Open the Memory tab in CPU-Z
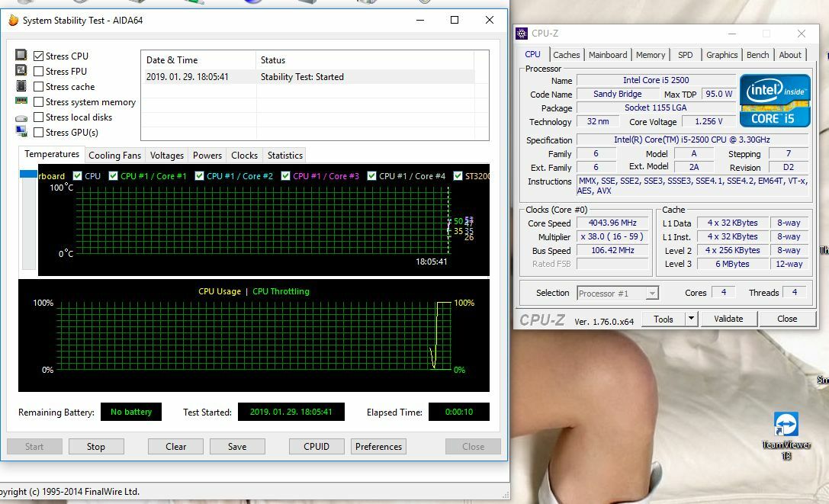The height and width of the screenshot is (504, 829). (651, 55)
